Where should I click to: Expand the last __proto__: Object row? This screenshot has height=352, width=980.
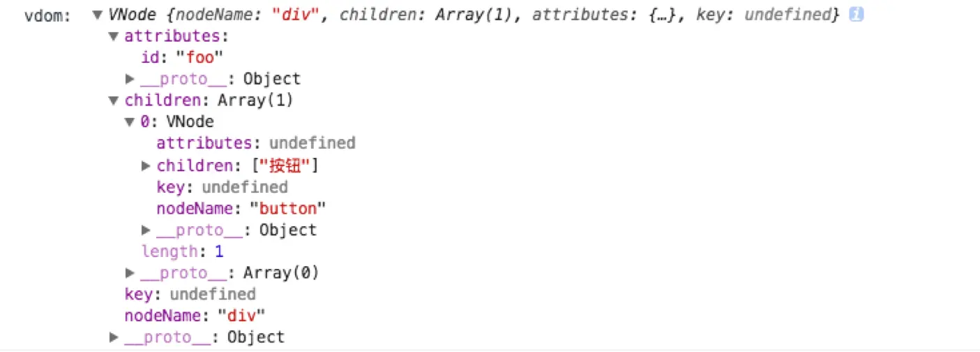(114, 337)
